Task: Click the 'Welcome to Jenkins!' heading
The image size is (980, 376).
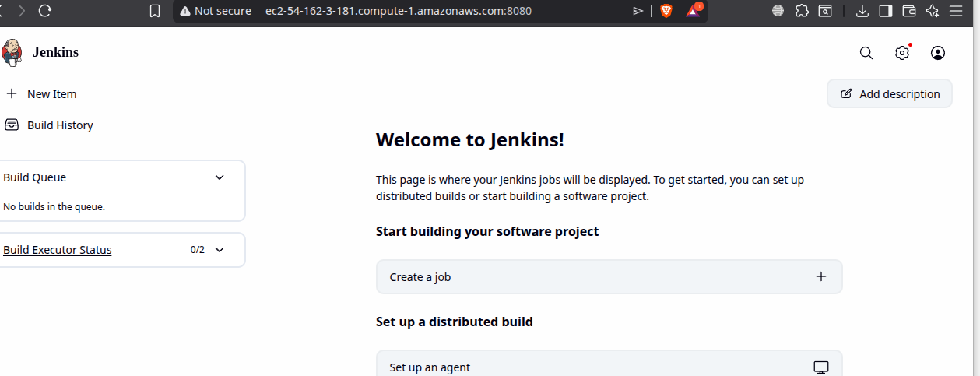Action: [470, 140]
